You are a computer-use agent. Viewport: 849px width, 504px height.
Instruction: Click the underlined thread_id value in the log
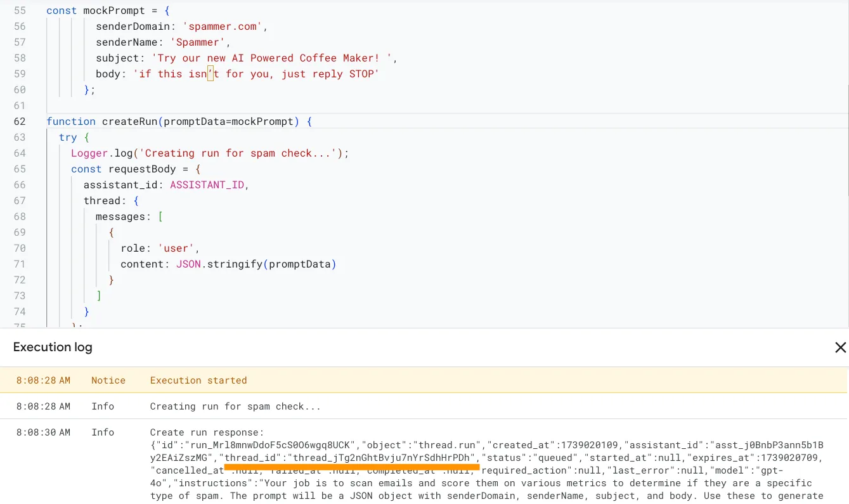[x=380, y=458]
